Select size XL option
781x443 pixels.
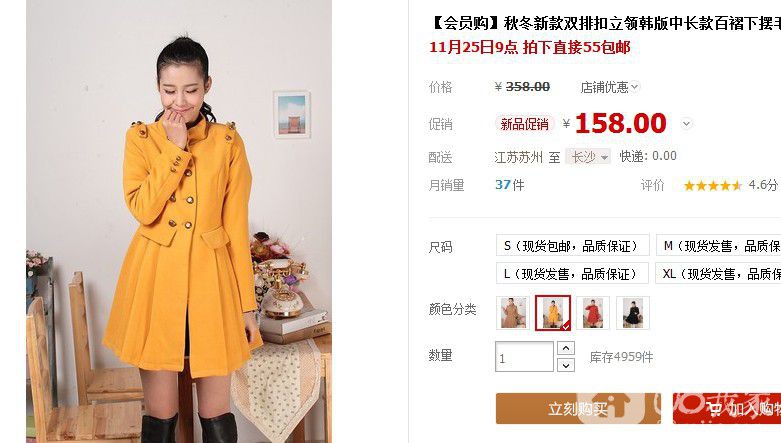(x=718, y=273)
